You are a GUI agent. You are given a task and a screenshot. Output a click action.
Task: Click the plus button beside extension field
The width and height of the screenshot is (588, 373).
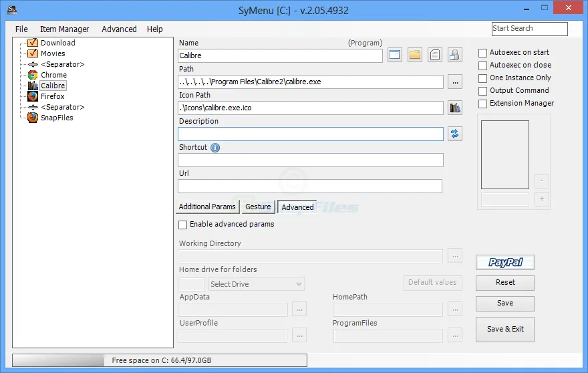point(541,199)
